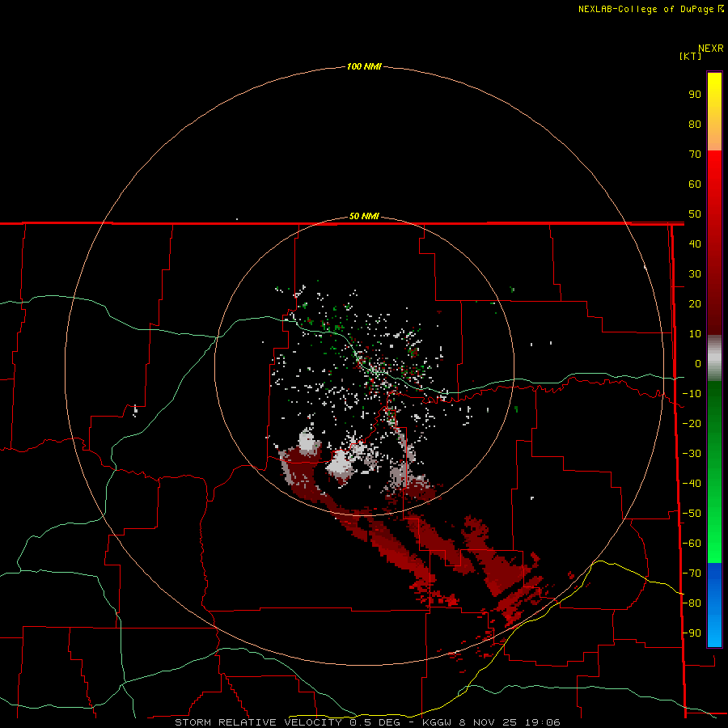Click the -60 value on velocity colorbar

692,544
